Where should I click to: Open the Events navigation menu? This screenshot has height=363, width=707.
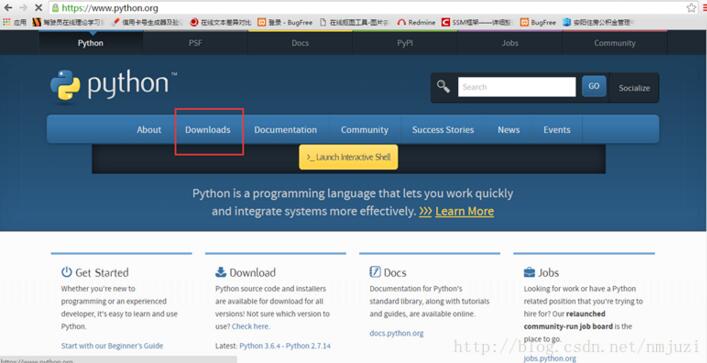coord(557,130)
